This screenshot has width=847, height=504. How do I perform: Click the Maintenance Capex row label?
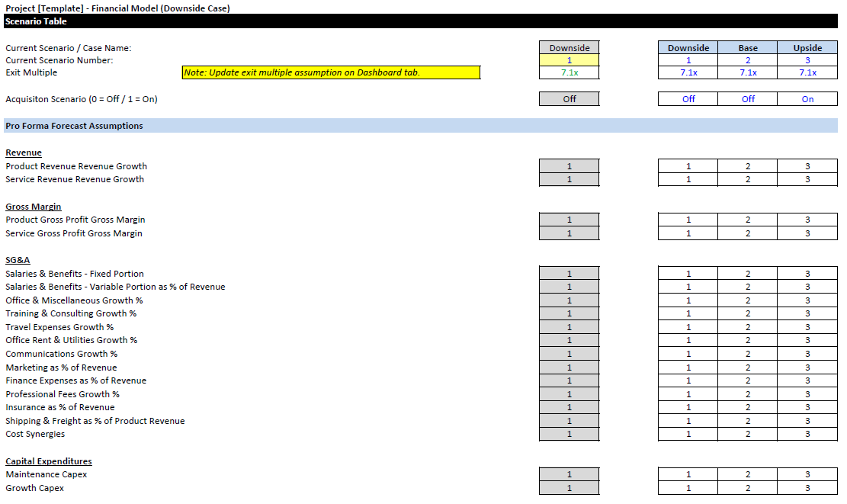pyautogui.click(x=47, y=474)
